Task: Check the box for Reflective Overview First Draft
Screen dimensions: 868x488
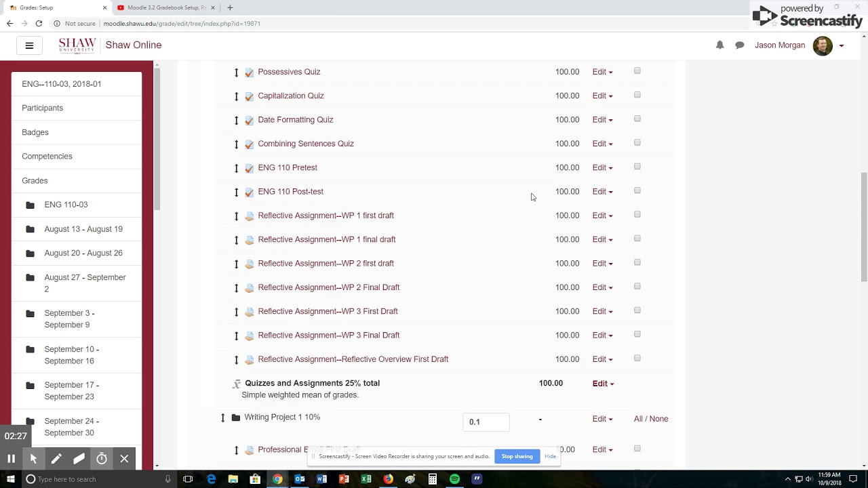Action: [x=637, y=359]
